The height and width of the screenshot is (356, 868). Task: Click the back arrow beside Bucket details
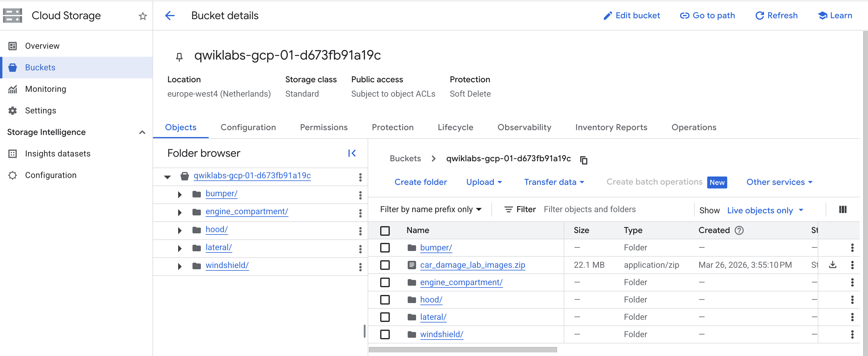(170, 16)
